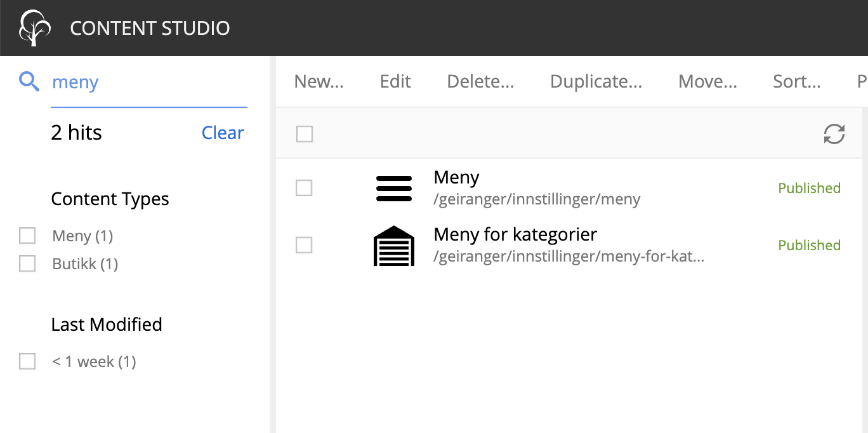Viewport: 868px width, 433px height.
Task: Filter by Meny content type
Action: [x=27, y=236]
